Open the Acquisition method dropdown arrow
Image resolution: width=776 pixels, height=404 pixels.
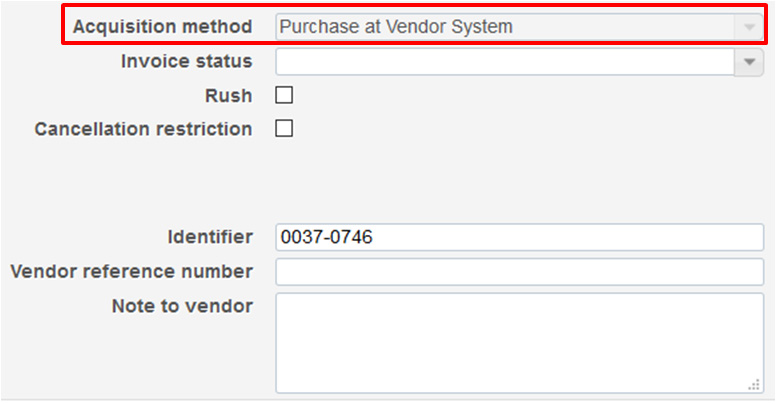click(x=749, y=27)
